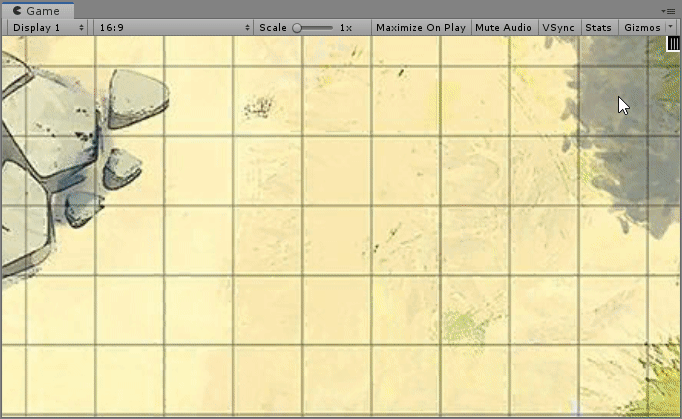Open the 16:9 aspect ratio dropdown

[x=174, y=27]
